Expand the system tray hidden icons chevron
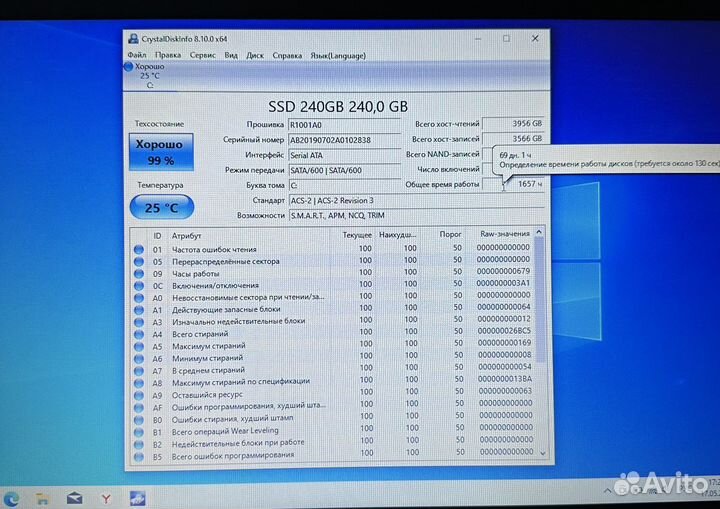720x509 pixels. point(607,491)
